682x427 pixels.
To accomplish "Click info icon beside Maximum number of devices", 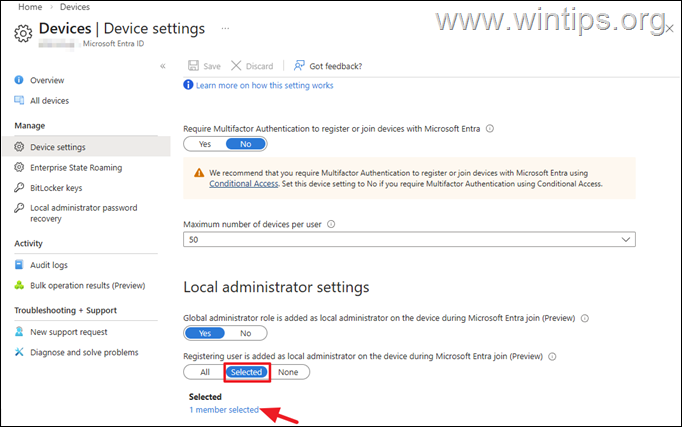I will point(331,224).
